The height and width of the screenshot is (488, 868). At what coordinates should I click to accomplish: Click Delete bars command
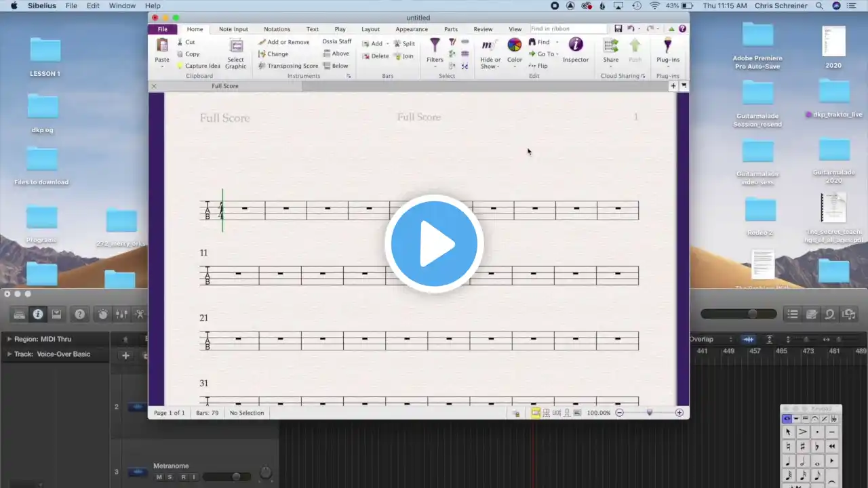(376, 56)
